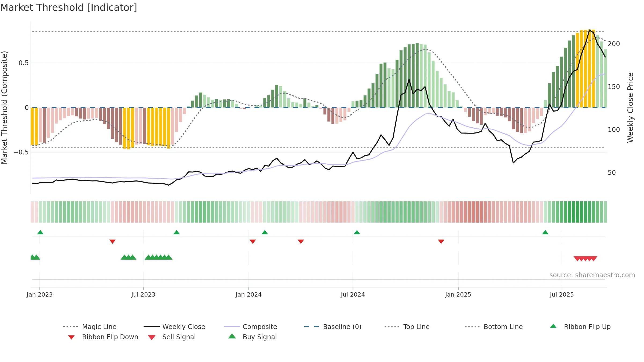644x362 pixels.
Task: Click the green Ribbon Flip Up legend triangle
Action: (553, 326)
